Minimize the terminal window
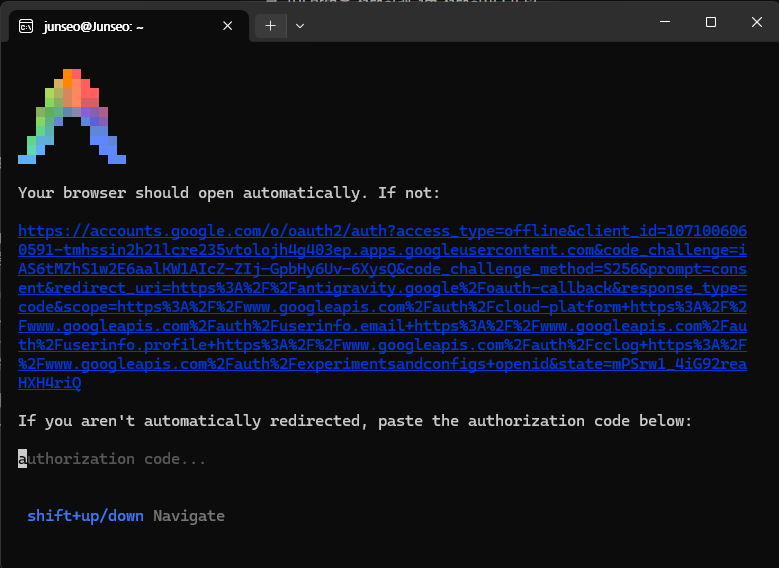779x568 pixels. pyautogui.click(x=665, y=22)
